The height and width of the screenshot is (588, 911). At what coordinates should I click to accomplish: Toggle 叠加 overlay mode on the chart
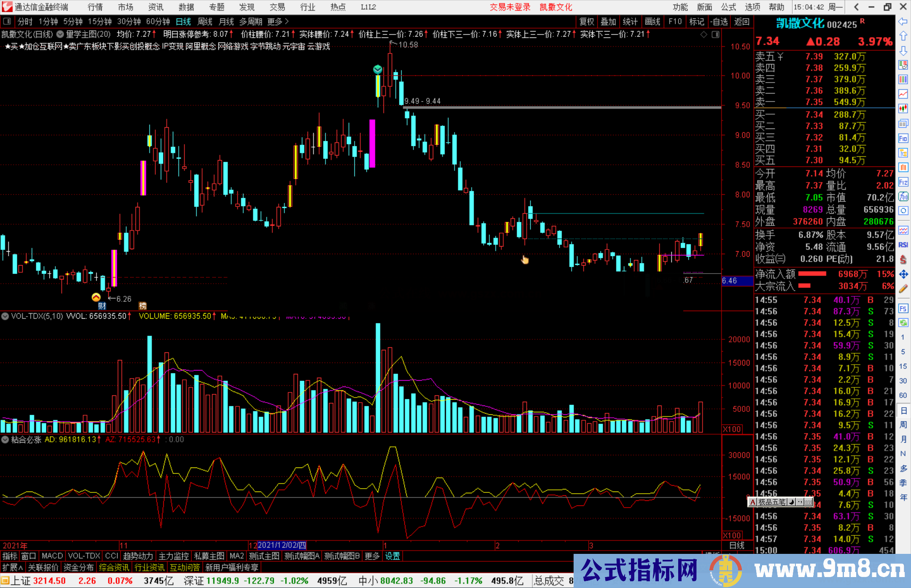[x=609, y=21]
